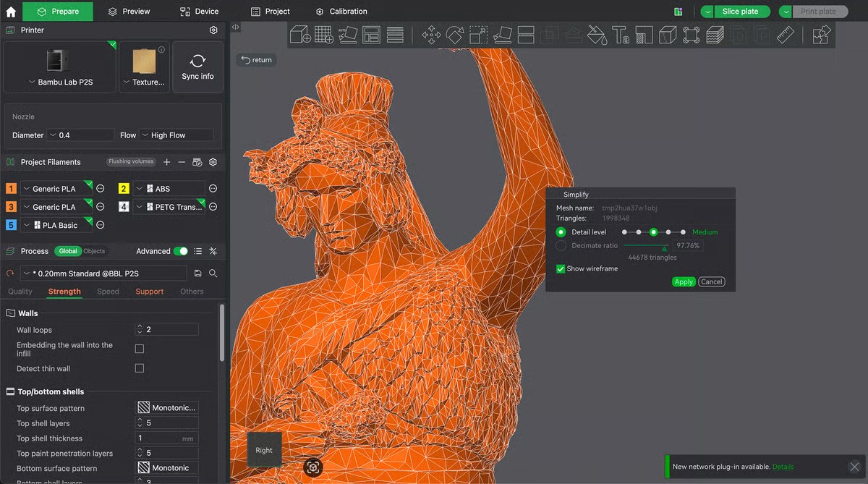
Task: Click the yellow filament 2 color swatch
Action: (x=124, y=189)
